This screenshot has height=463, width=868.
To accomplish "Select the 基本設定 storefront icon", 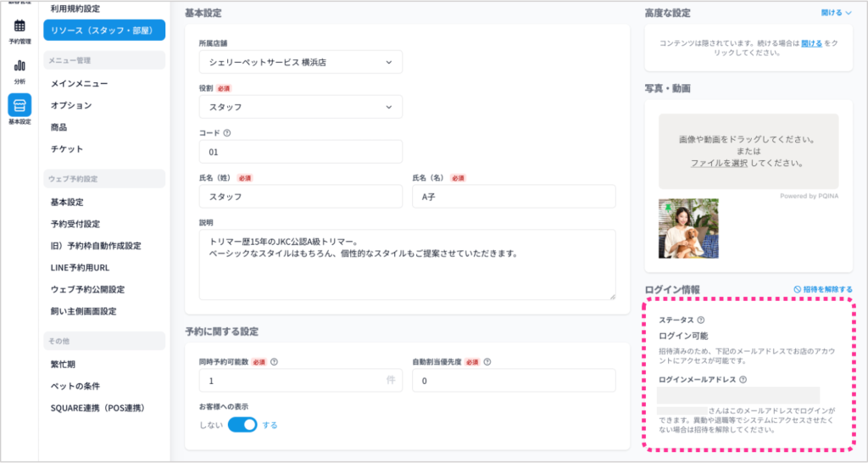I will (19, 105).
